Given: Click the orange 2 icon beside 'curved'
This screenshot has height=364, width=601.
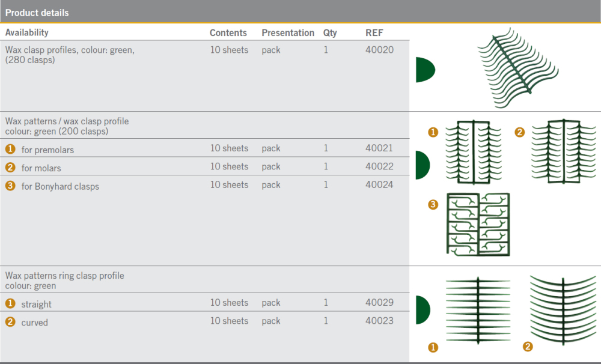Looking at the screenshot, I should 10,322.
